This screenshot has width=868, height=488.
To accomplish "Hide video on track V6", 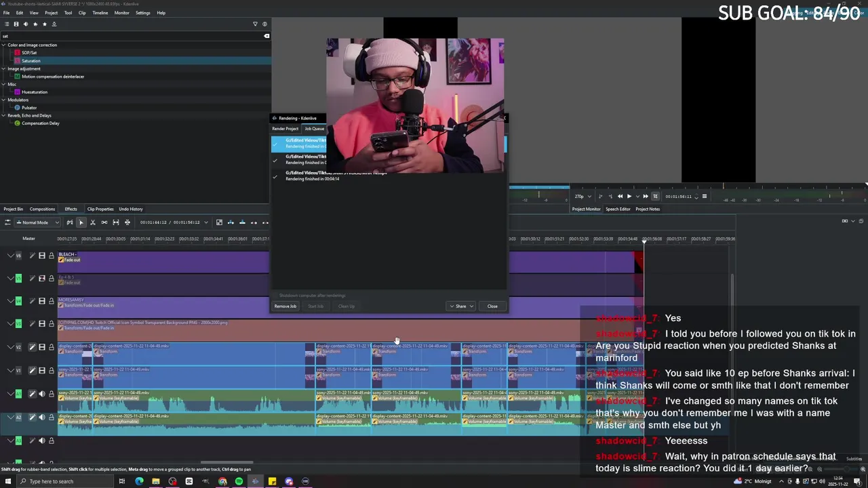I will 41,256.
